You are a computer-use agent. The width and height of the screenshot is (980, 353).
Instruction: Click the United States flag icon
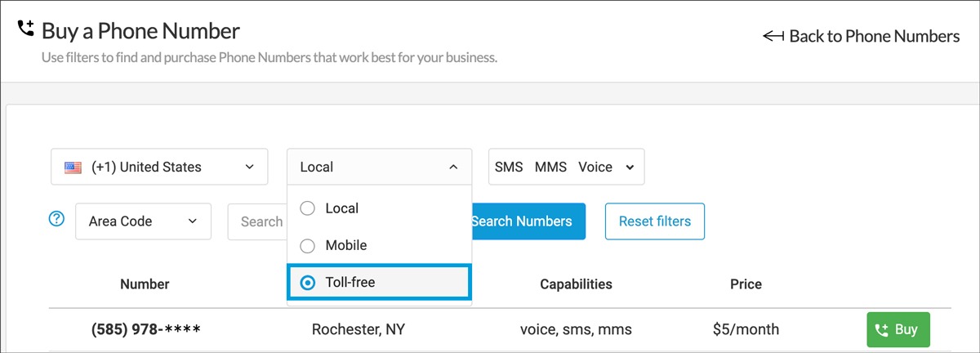[73, 168]
